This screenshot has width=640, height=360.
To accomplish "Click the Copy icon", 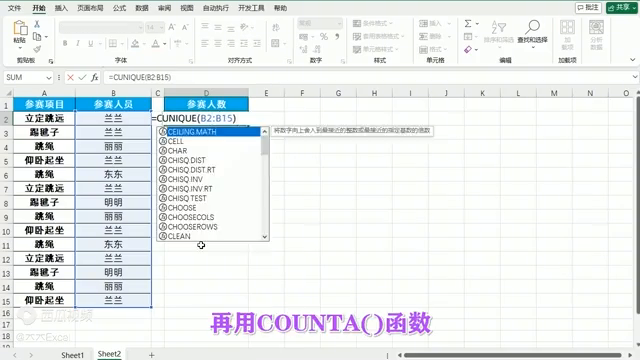I will point(37,37).
